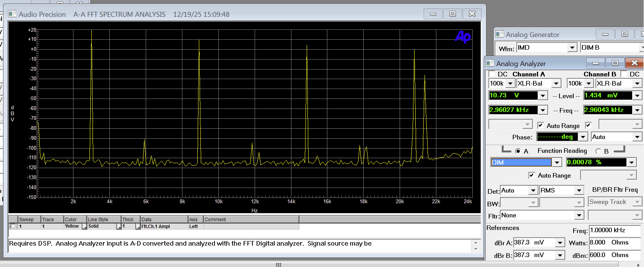Maximize the Analog Generator window
Screen dimensions: 644x267
(624, 34)
